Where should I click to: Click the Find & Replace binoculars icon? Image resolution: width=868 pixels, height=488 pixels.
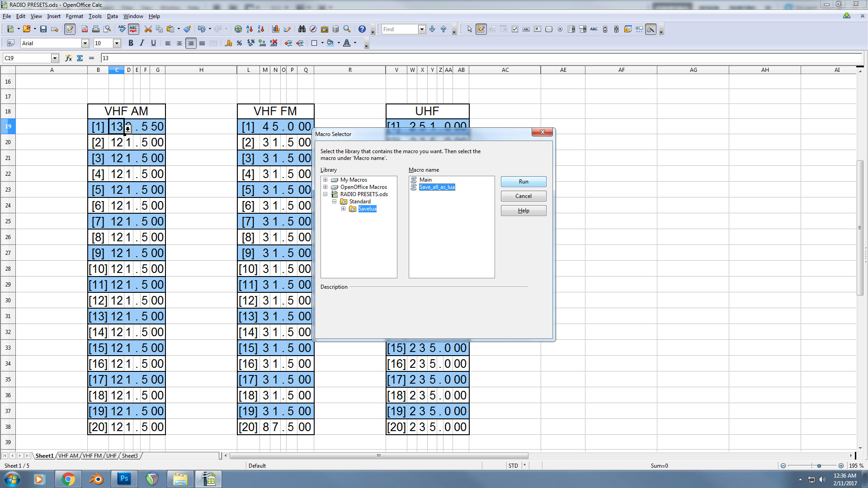302,29
